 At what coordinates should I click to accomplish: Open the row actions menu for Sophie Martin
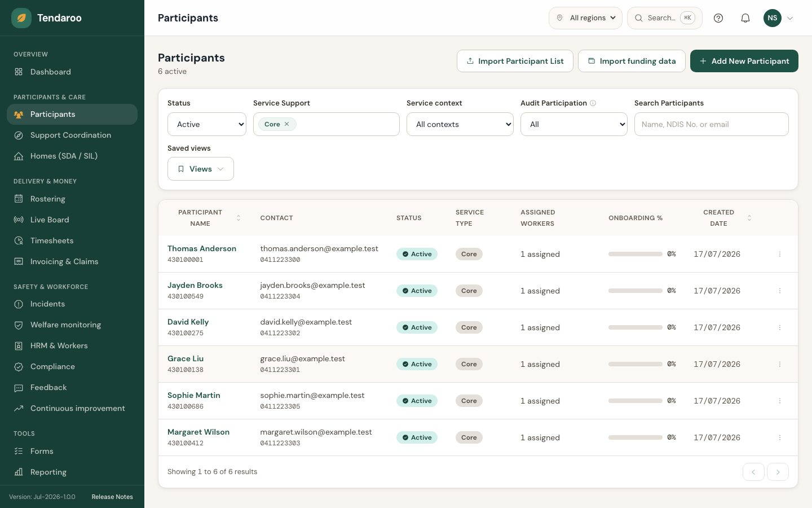click(x=780, y=401)
